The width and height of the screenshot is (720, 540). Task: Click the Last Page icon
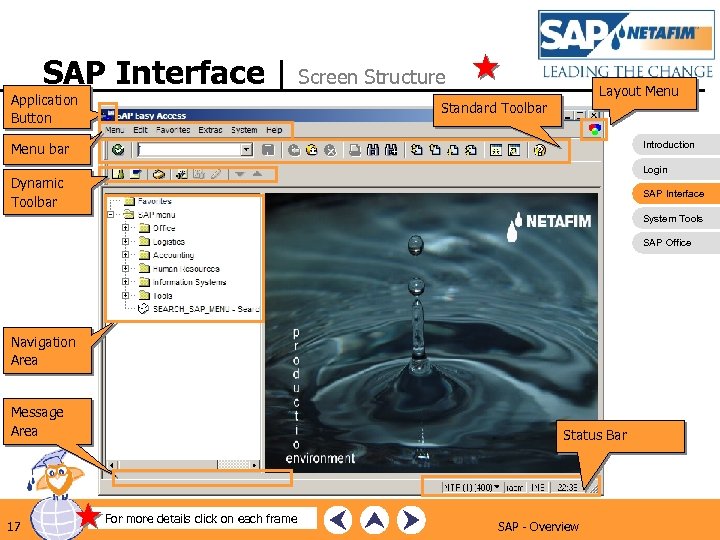tap(471, 150)
